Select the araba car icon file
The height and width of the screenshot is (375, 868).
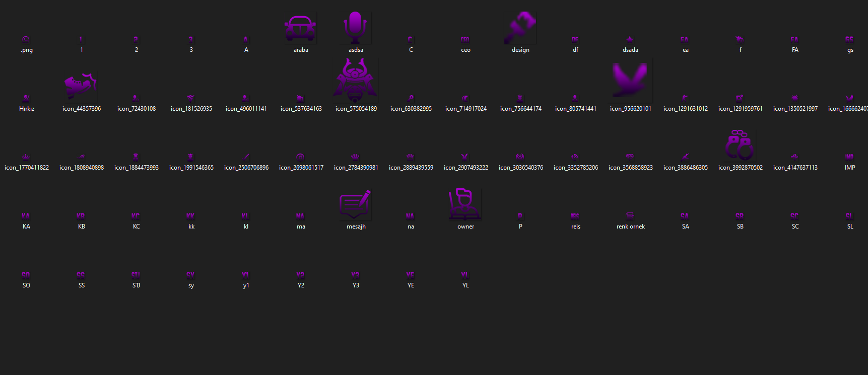click(301, 28)
